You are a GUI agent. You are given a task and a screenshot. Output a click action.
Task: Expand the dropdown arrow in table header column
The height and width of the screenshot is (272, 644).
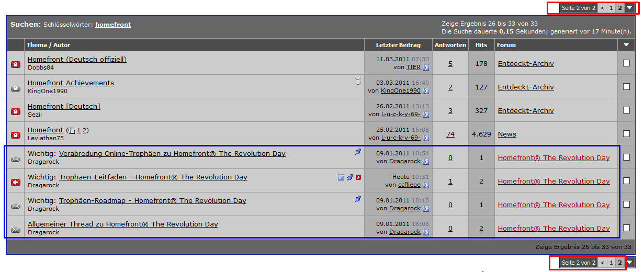click(626, 45)
